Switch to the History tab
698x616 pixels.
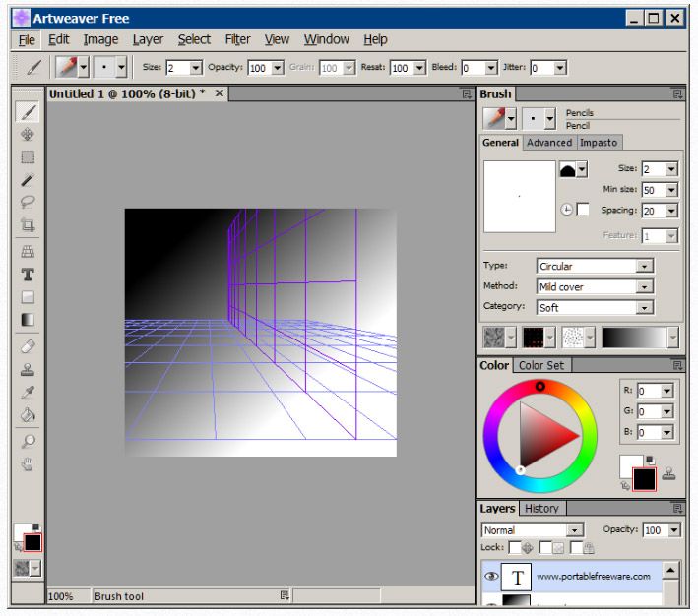point(540,509)
